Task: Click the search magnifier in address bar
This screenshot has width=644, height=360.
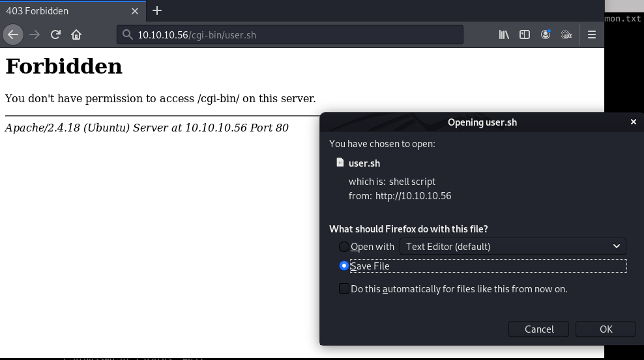Action: (x=128, y=35)
